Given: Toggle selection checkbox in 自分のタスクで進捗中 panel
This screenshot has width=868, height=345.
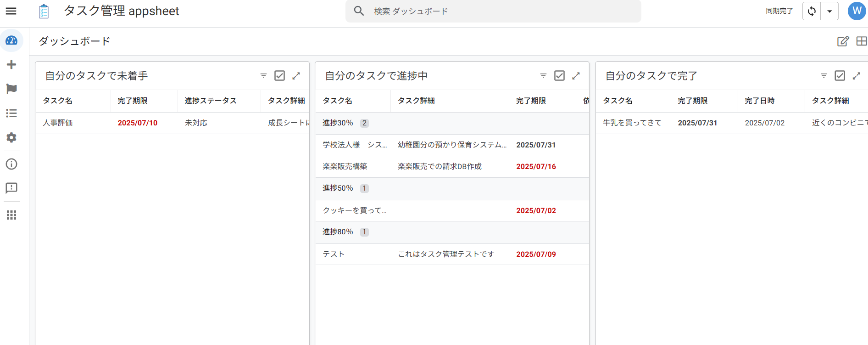Looking at the screenshot, I should (559, 76).
